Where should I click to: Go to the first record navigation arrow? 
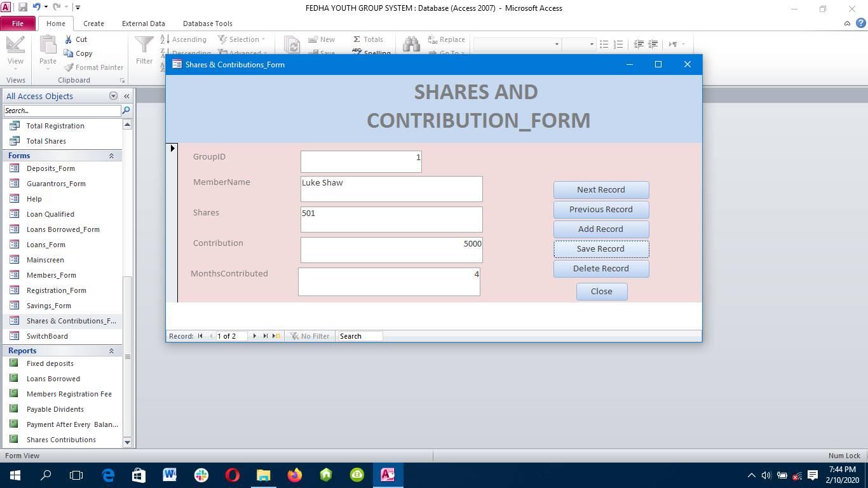click(200, 336)
